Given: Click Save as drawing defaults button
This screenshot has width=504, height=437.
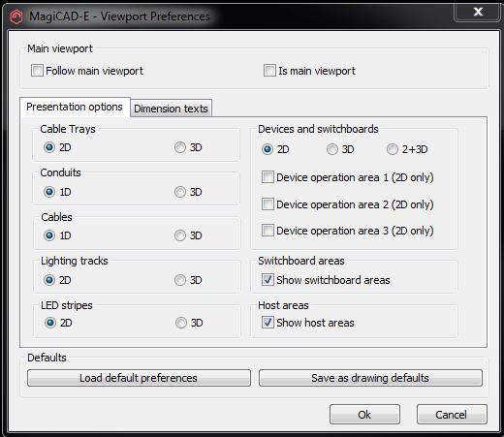Looking at the screenshot, I should tap(370, 378).
